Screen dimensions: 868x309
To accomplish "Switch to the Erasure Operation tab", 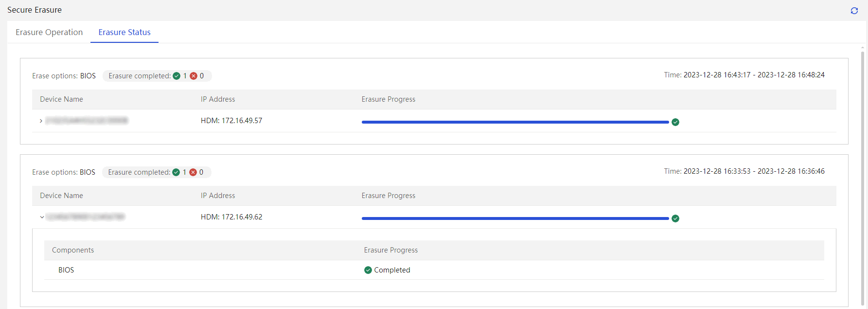I will (49, 32).
